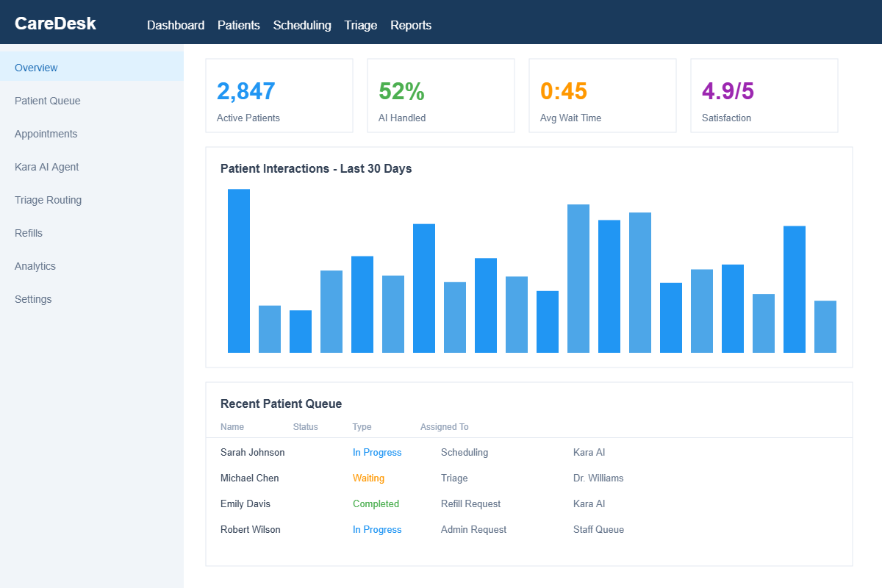882x588 pixels.
Task: Click 'Staff Queue' in Robert Wilson's row
Action: click(x=598, y=530)
